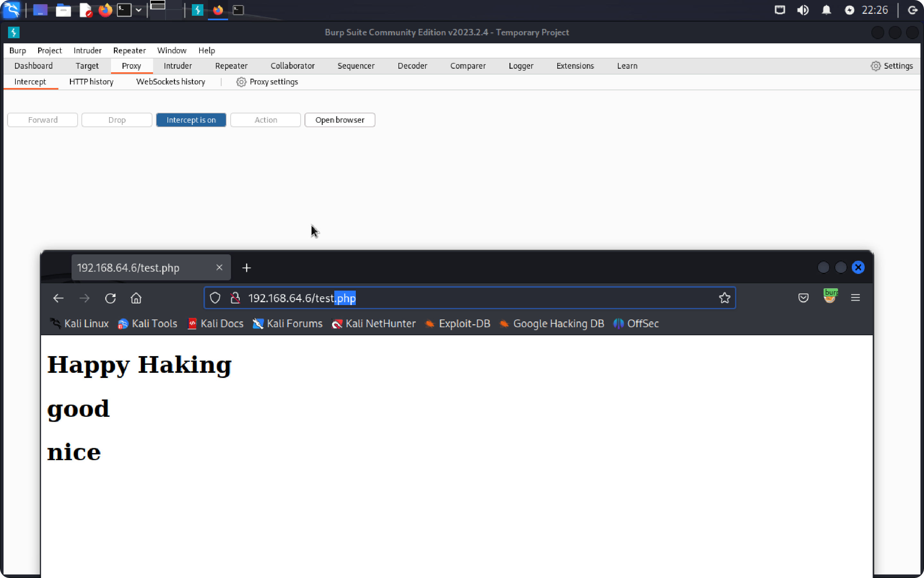Open Burp Settings gear
This screenshot has height=578, width=924.
tap(892, 66)
